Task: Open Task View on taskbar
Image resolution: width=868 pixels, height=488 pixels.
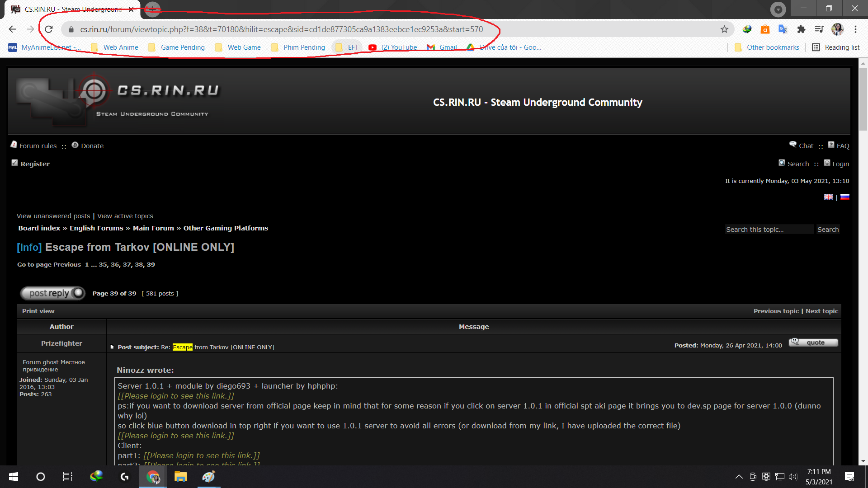Action: 68,477
